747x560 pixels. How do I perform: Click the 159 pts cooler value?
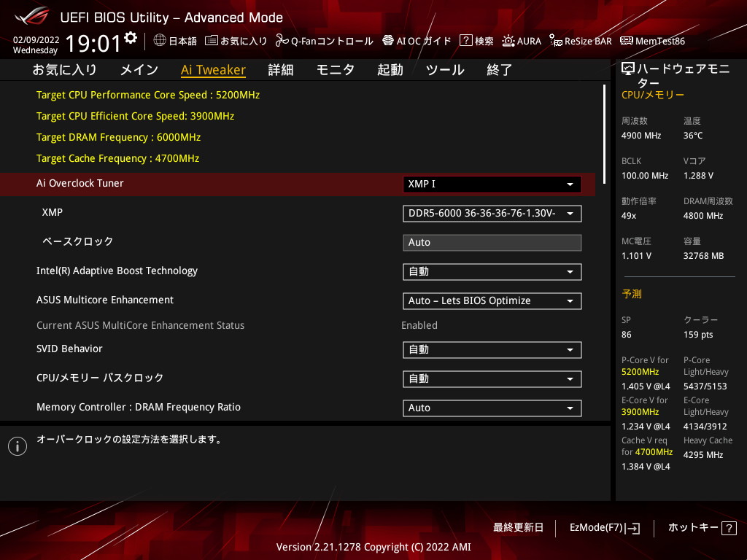698,335
